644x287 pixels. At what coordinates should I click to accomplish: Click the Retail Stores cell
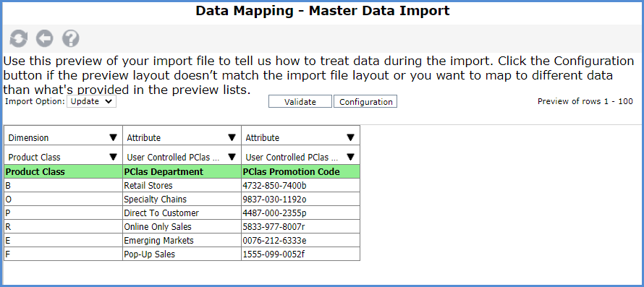click(182, 186)
